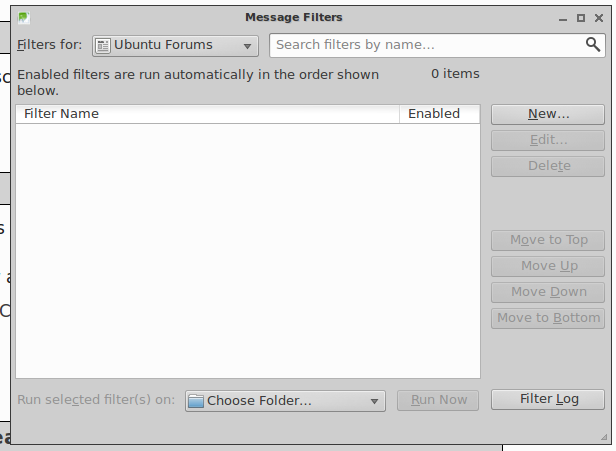
Task: Click the Ubuntu Forums account icon
Action: coord(103,46)
